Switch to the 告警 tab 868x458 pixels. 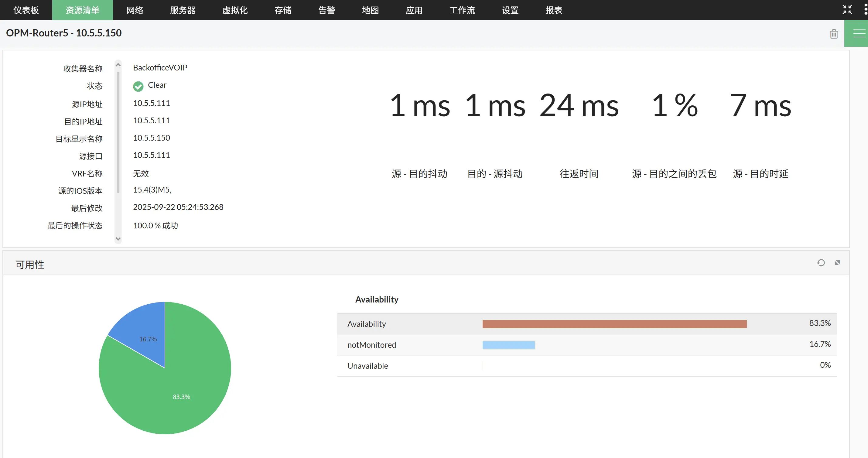(326, 10)
